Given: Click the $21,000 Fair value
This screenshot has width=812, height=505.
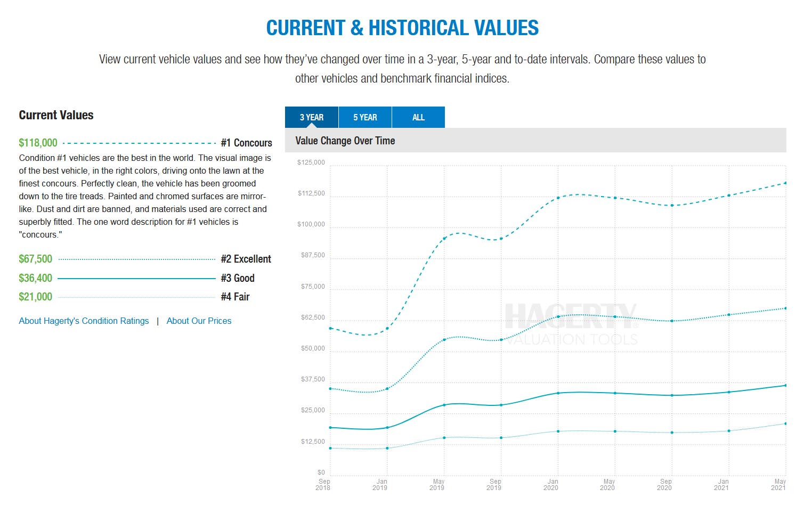Looking at the screenshot, I should click(x=36, y=297).
